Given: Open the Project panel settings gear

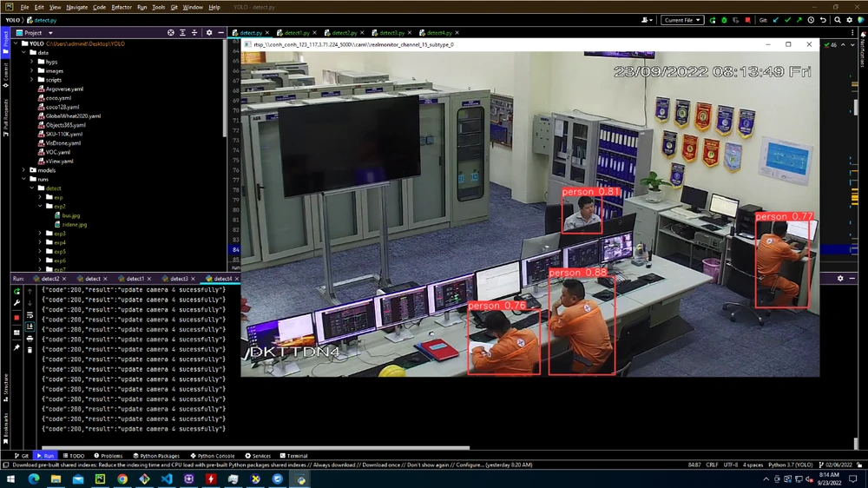Looking at the screenshot, I should 208,32.
